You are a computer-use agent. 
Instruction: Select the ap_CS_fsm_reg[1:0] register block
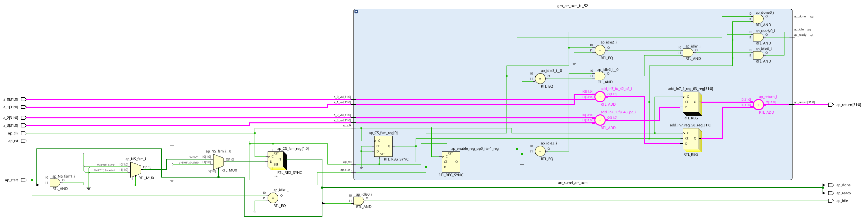[x=276, y=160]
